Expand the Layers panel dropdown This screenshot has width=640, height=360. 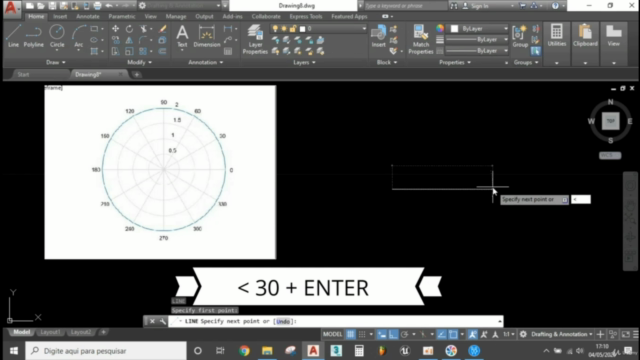(x=304, y=62)
